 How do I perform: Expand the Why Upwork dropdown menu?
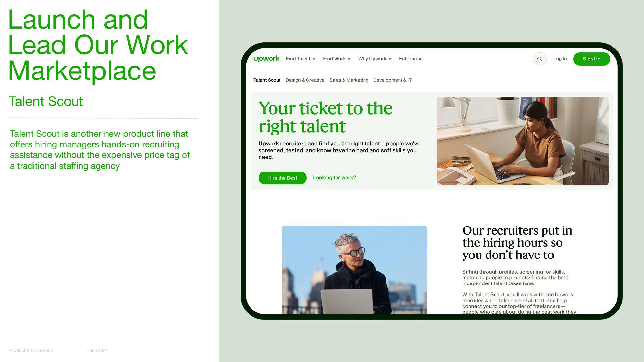(375, 58)
